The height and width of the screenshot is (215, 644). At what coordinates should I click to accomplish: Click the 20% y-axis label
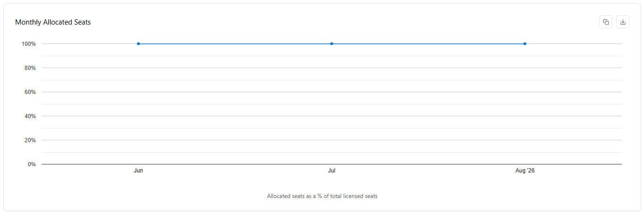[30, 140]
